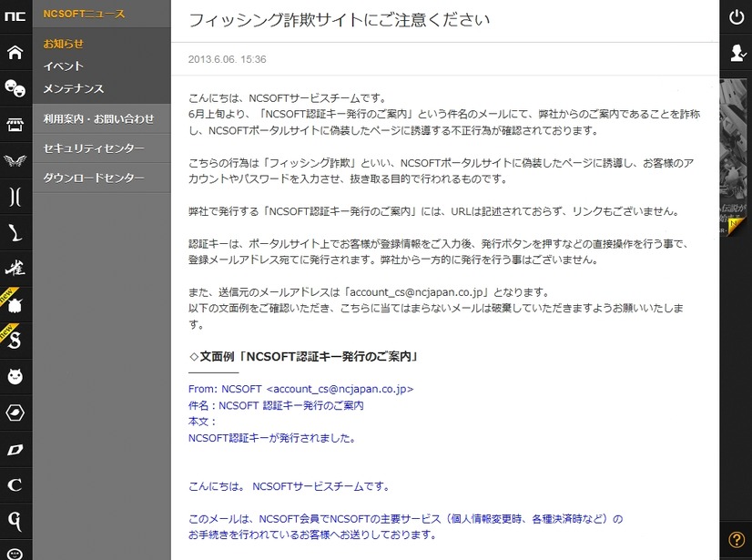
Task: Select the smiley icon at sidebar bottom
Action: [x=15, y=554]
